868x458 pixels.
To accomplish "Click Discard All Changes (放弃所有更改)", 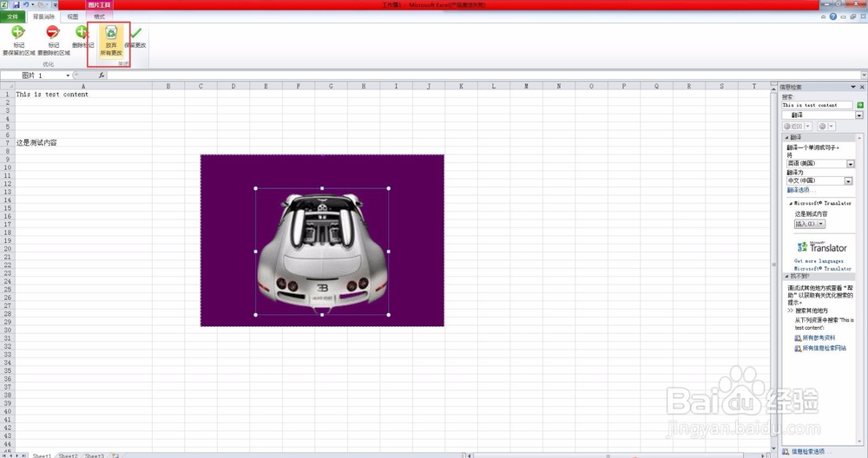I will [111, 41].
